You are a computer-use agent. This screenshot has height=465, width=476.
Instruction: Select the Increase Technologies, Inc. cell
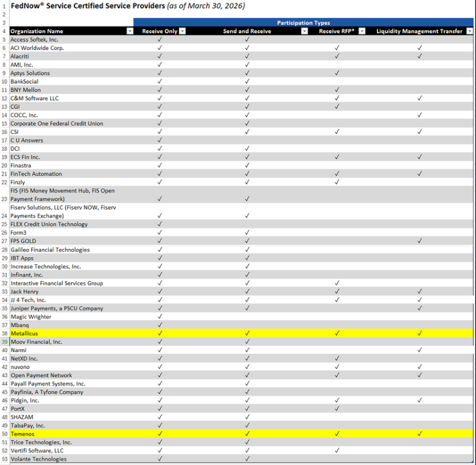point(72,267)
